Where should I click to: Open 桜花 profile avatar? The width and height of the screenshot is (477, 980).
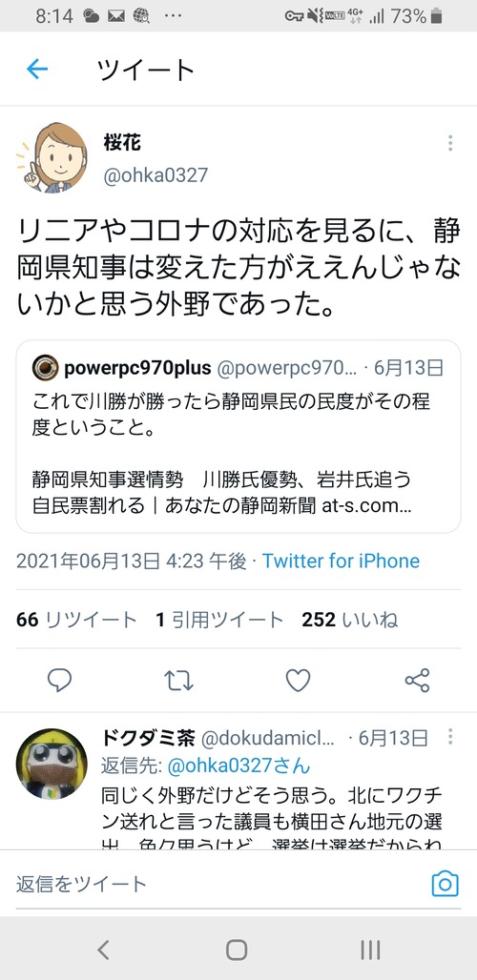tap(52, 157)
